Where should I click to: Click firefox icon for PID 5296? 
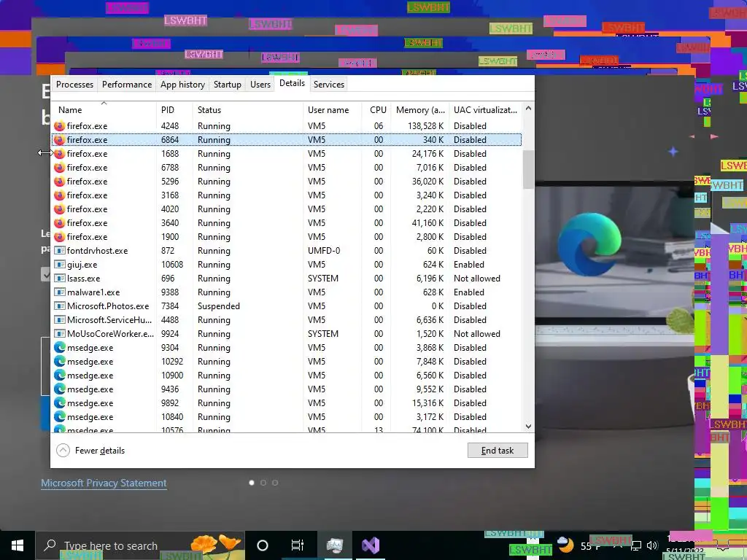[60, 182]
